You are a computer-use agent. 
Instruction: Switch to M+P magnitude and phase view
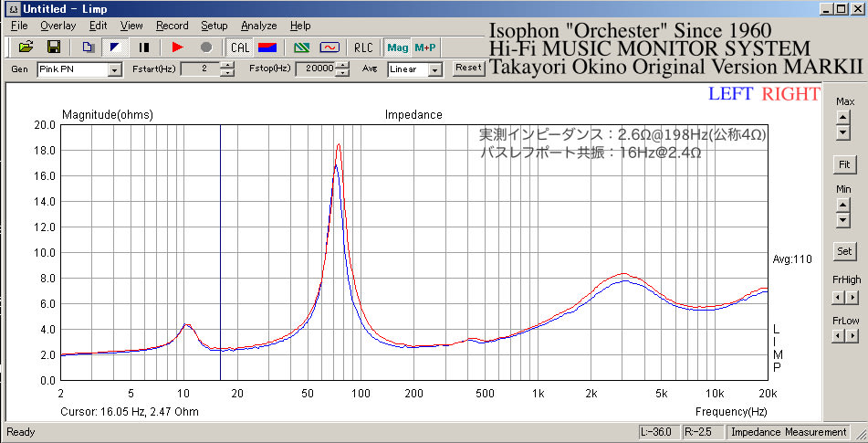point(425,47)
